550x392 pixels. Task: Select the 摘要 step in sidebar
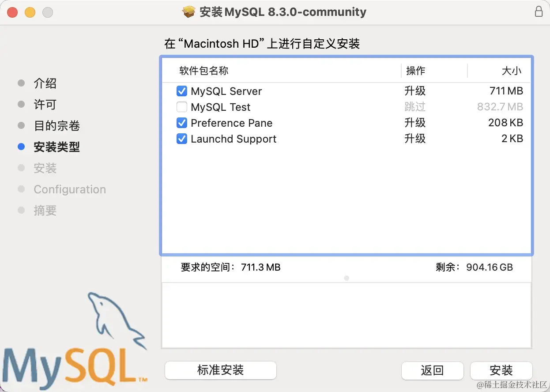tap(45, 211)
